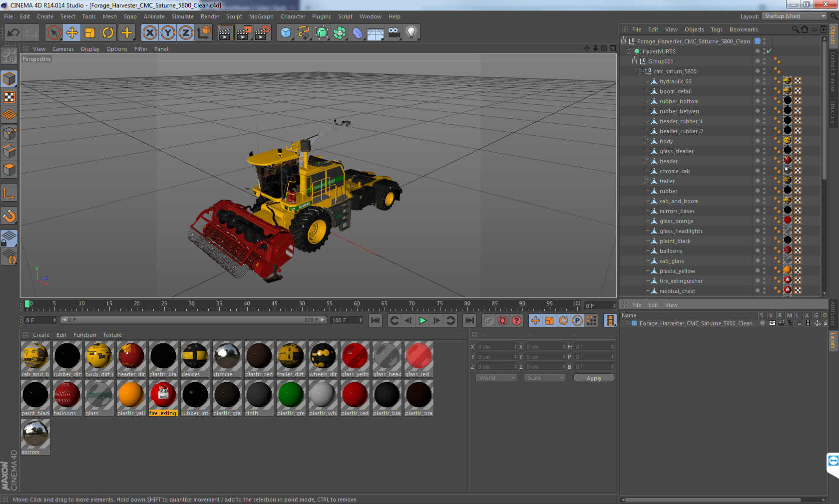The width and height of the screenshot is (839, 504).
Task: Select the fire_extinguisher material swatch
Action: click(163, 399)
